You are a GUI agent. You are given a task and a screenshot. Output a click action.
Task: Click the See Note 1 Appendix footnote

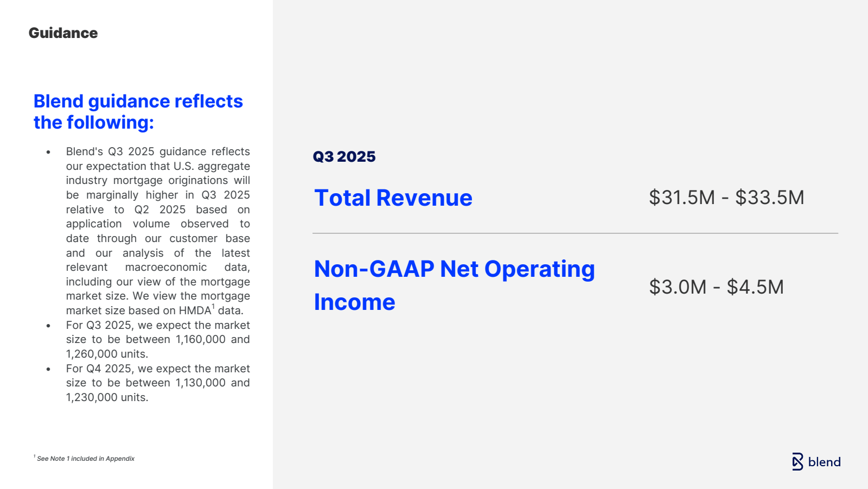84,459
